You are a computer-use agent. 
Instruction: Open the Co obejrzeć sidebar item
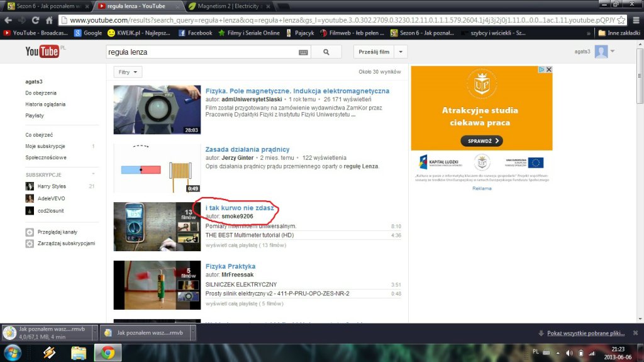coord(39,135)
